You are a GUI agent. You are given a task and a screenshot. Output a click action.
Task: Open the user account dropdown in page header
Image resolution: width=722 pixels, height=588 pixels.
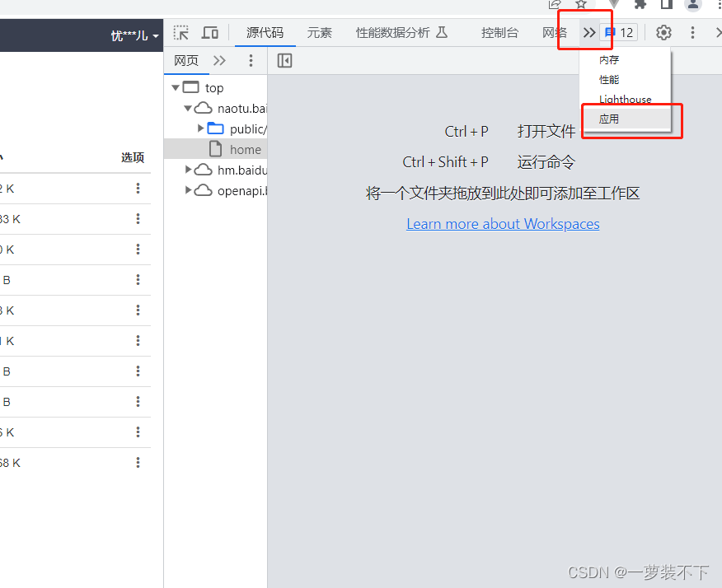(x=134, y=35)
